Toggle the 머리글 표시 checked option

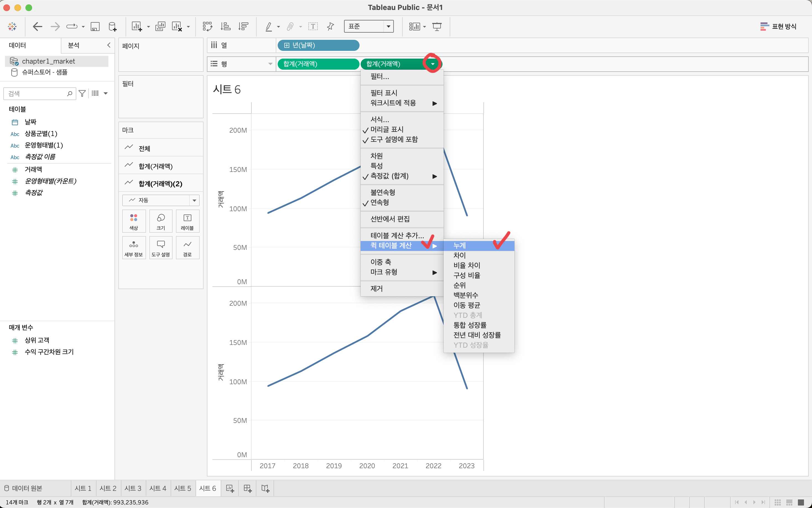point(387,129)
